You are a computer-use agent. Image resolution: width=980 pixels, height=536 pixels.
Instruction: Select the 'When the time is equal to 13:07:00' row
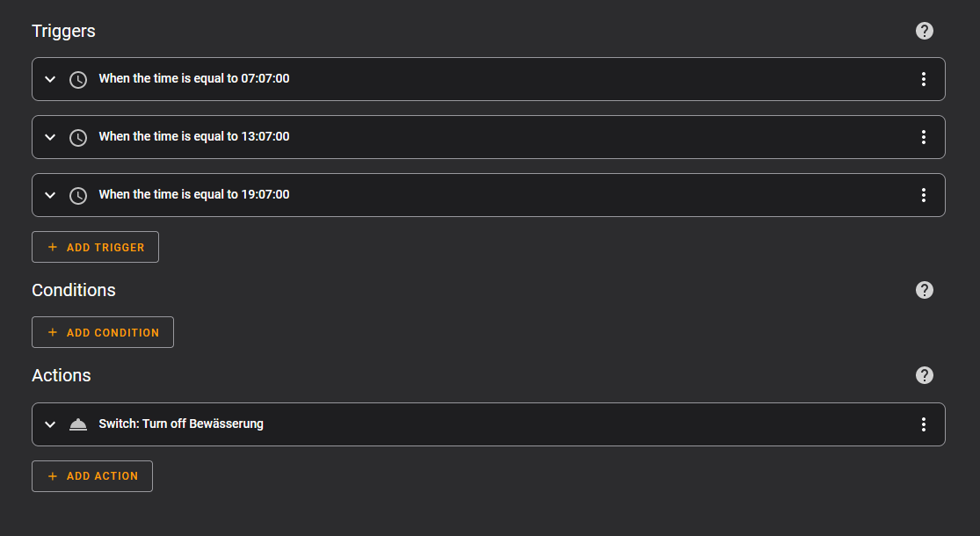488,137
